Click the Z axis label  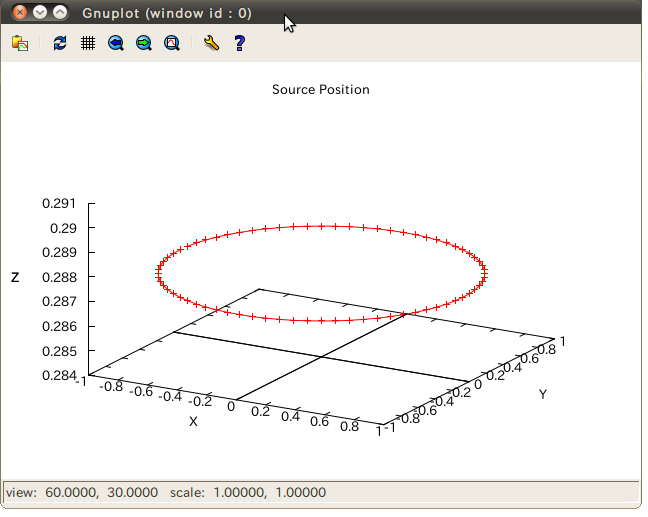point(15,277)
